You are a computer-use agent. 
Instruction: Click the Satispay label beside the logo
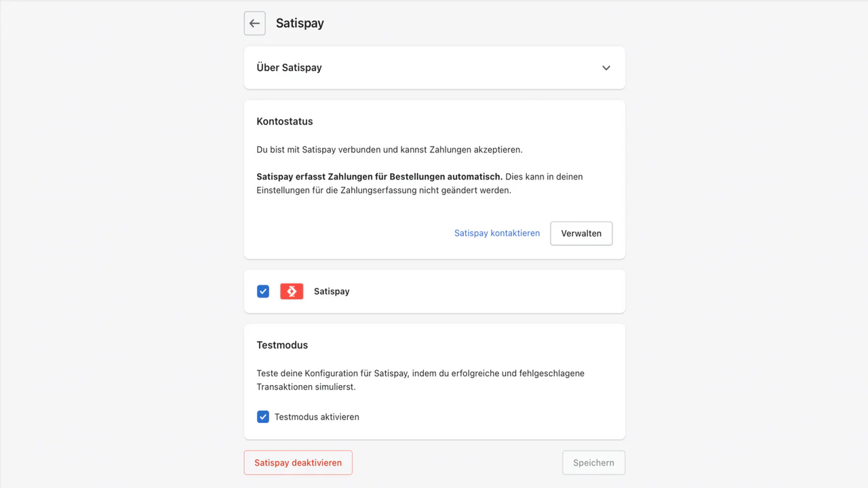(332, 291)
